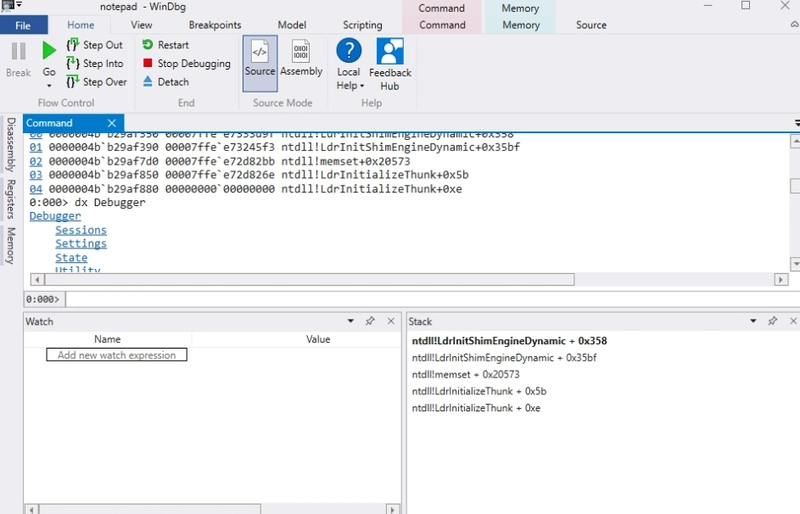The height and width of the screenshot is (514, 800).
Task: Select LdrInitShimEngineDynamic + 0x35bf stack frame
Action: pos(504,358)
